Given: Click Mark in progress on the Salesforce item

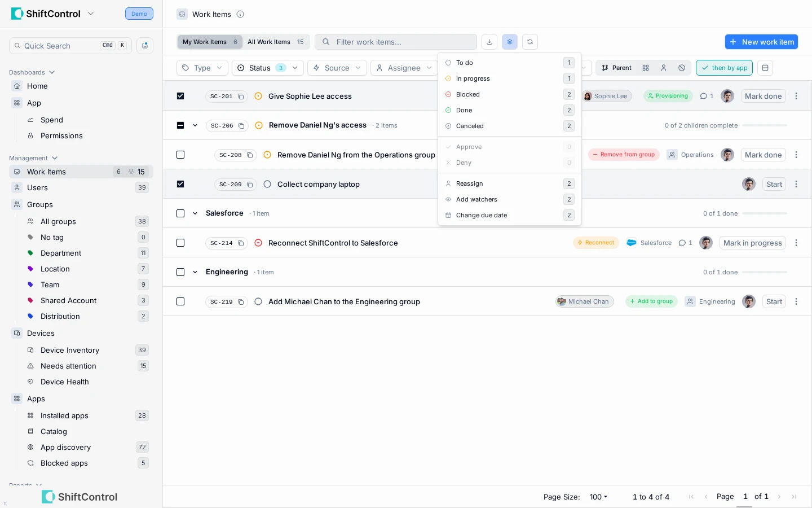Looking at the screenshot, I should (753, 243).
